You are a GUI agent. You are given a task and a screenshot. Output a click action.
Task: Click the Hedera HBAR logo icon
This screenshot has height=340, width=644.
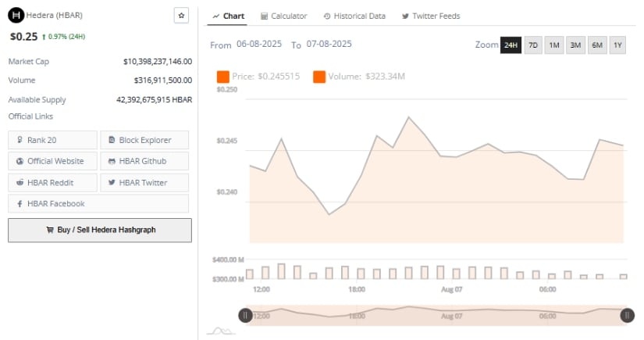16,16
